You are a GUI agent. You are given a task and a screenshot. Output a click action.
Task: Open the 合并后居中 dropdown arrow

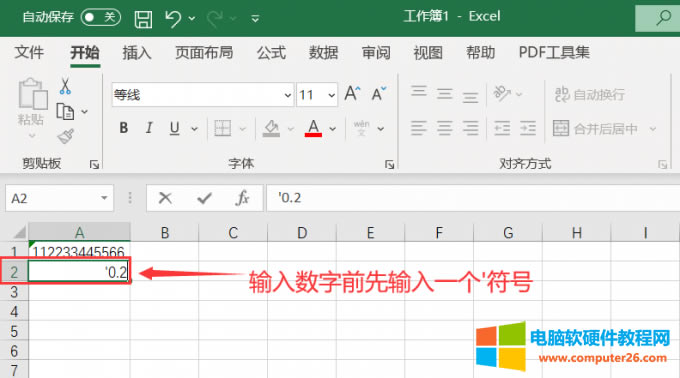(653, 129)
